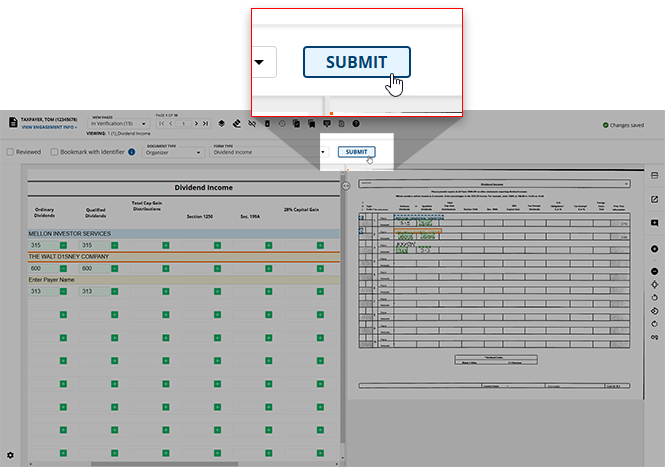Click the copy pages icon
This screenshot has height=467, width=665.
click(296, 123)
